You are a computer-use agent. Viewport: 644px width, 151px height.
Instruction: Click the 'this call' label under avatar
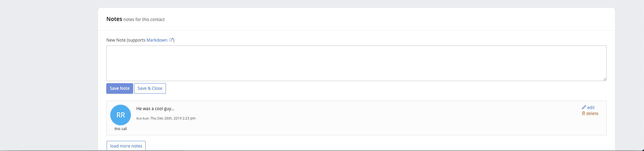121,129
